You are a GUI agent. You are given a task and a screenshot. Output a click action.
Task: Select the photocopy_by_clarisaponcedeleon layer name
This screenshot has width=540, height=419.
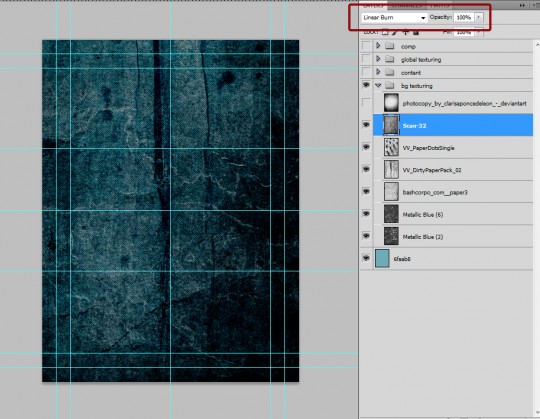point(465,103)
